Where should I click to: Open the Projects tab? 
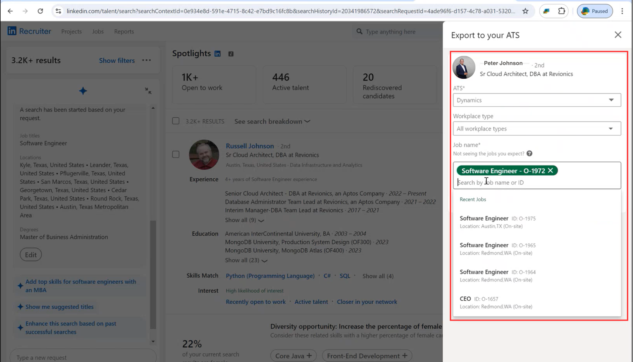(x=71, y=32)
